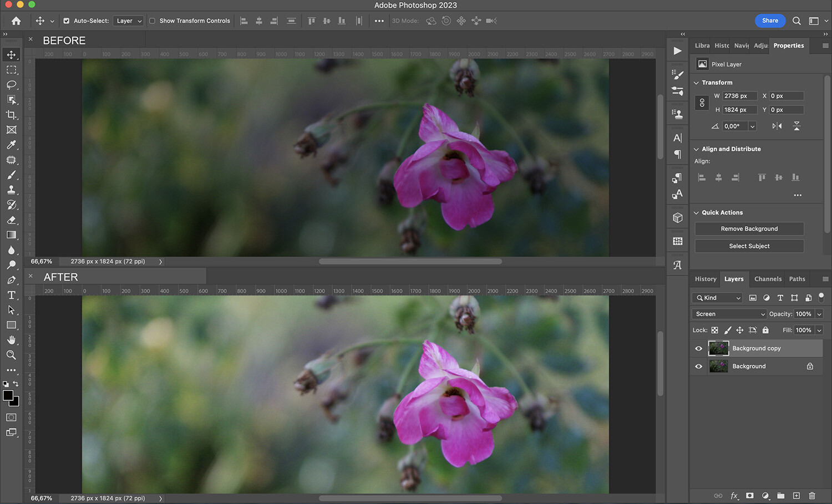Select the Horizontal Type tool
The height and width of the screenshot is (504, 832).
point(11,295)
